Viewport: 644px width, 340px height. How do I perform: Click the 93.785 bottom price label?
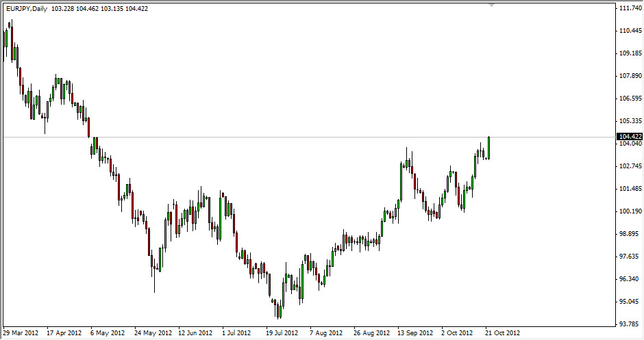(629, 324)
